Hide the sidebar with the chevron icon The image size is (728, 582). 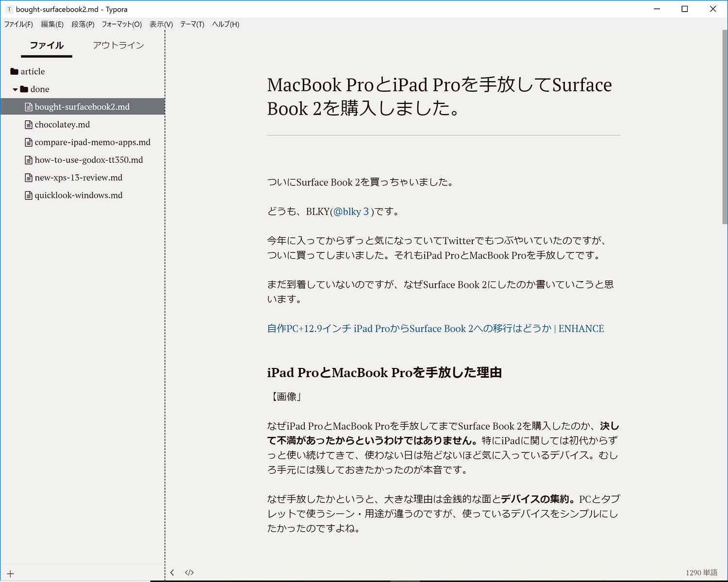click(172, 573)
